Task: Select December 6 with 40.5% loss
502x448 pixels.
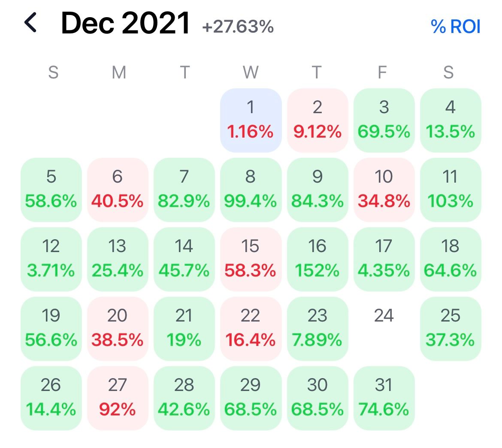Action: 118,190
